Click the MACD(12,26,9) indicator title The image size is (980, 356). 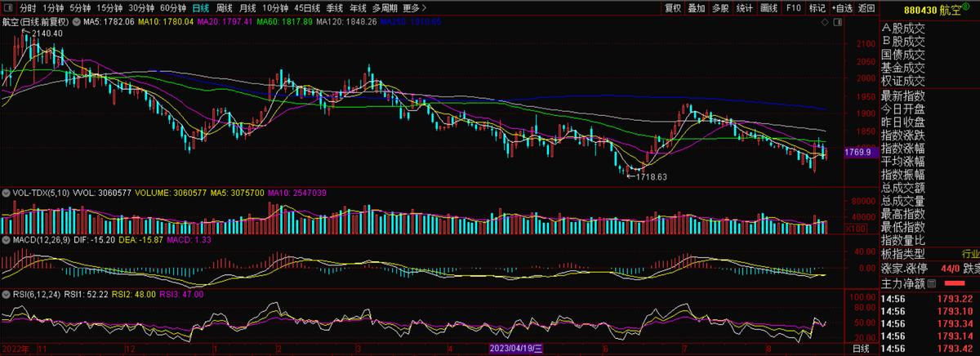(41, 241)
